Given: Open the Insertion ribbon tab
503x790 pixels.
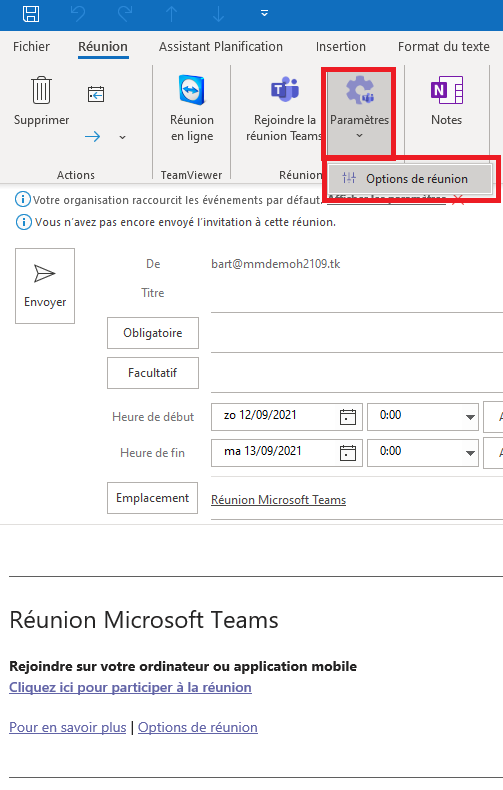Looking at the screenshot, I should [x=341, y=46].
